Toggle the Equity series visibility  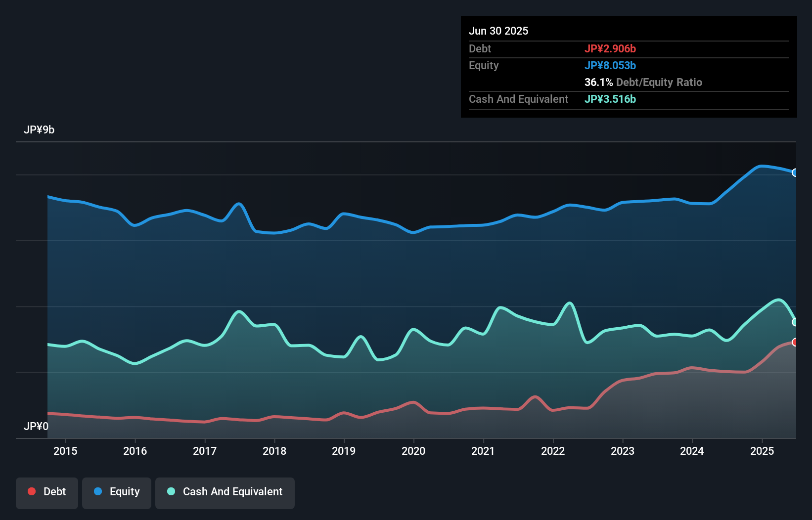[x=117, y=492]
